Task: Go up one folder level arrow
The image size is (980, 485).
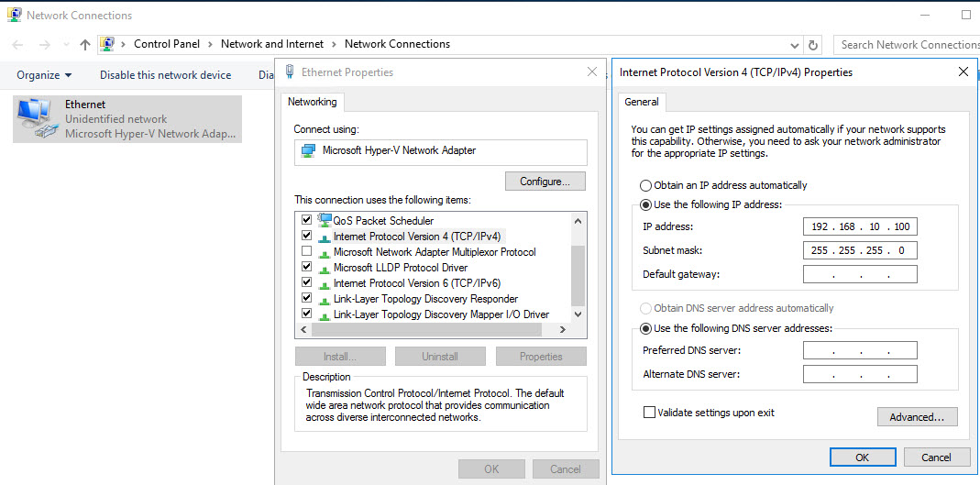Action: point(85,44)
